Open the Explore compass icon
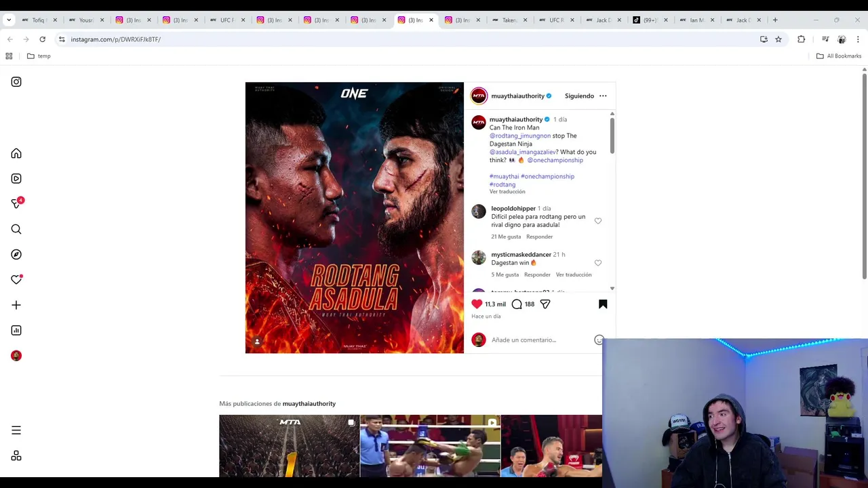This screenshot has width=868, height=488. pyautogui.click(x=16, y=254)
